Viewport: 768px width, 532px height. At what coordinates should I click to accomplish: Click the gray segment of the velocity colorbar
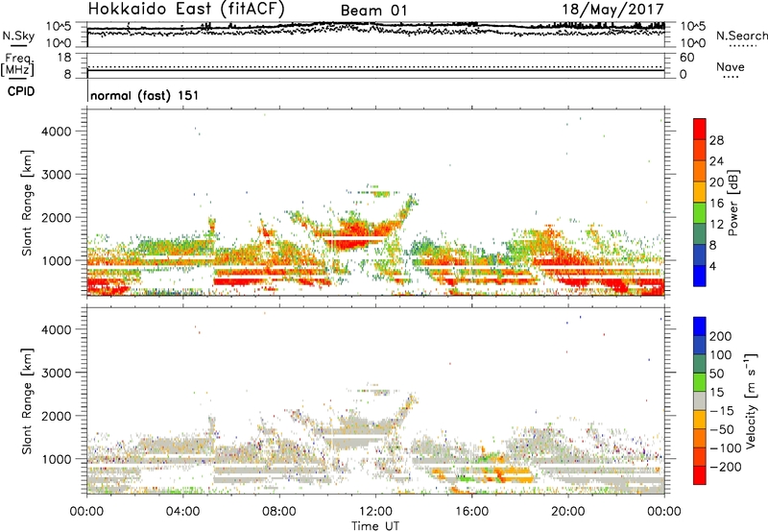pyautogui.click(x=700, y=400)
